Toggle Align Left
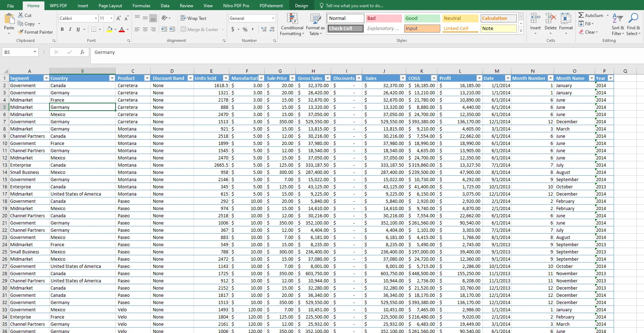644x333 pixels. click(137, 29)
